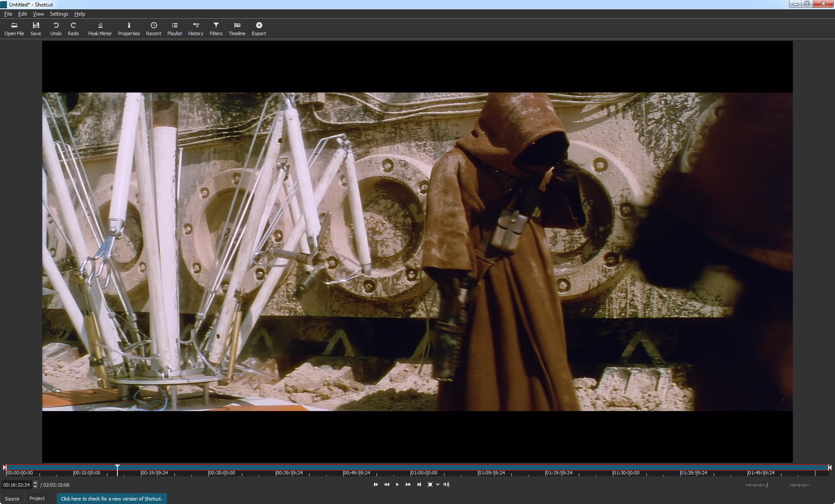
Task: Redo the last undone action
Action: [x=73, y=29]
